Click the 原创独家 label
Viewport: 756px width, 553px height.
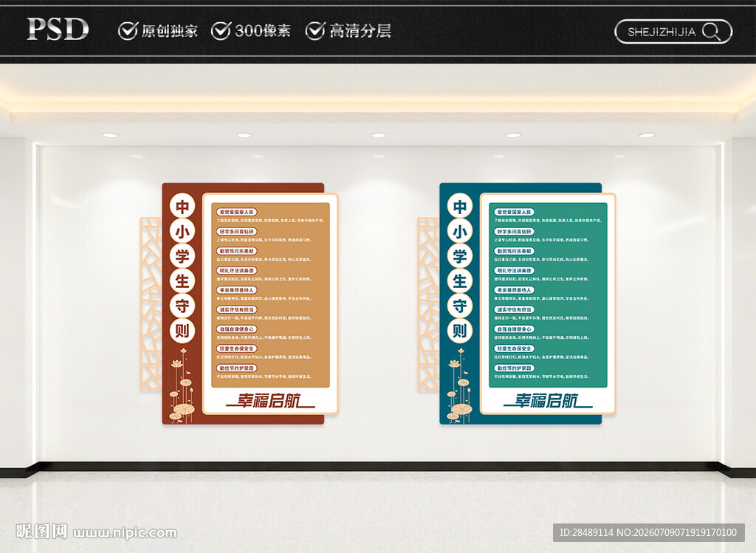[x=170, y=31]
